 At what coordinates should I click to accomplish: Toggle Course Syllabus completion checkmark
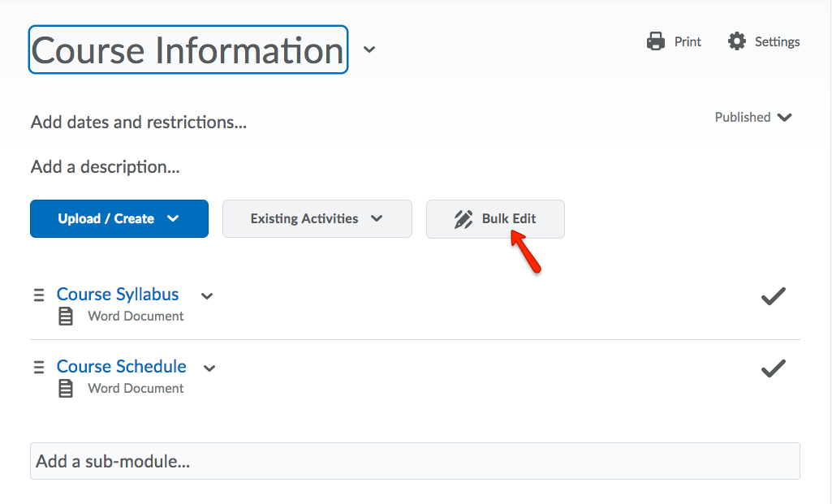coord(773,296)
